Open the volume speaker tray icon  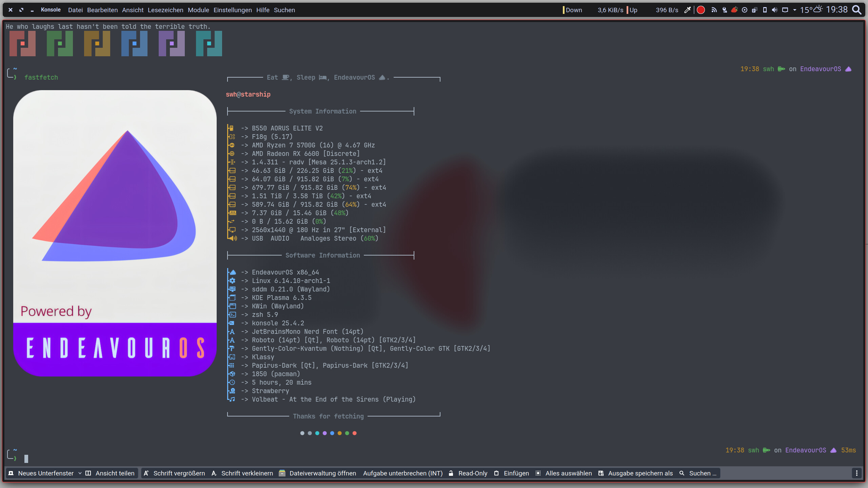click(x=775, y=10)
